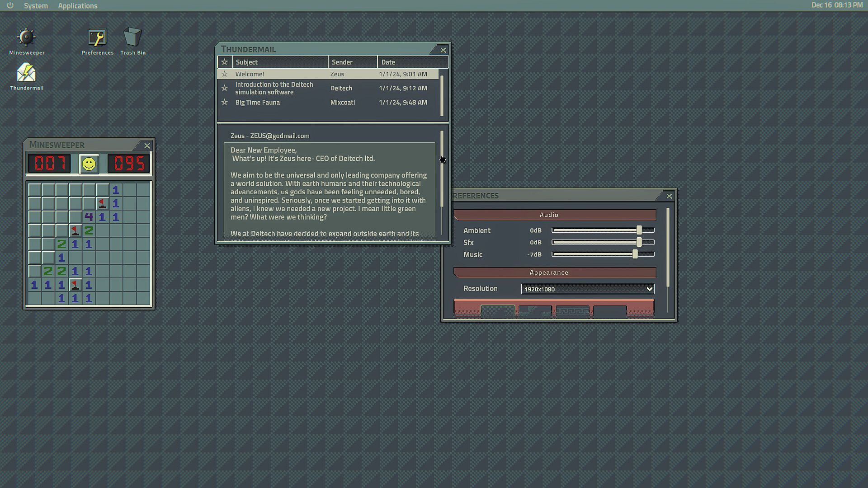Select the first wallpaper pattern thumbnail
868x488 pixels.
[497, 311]
